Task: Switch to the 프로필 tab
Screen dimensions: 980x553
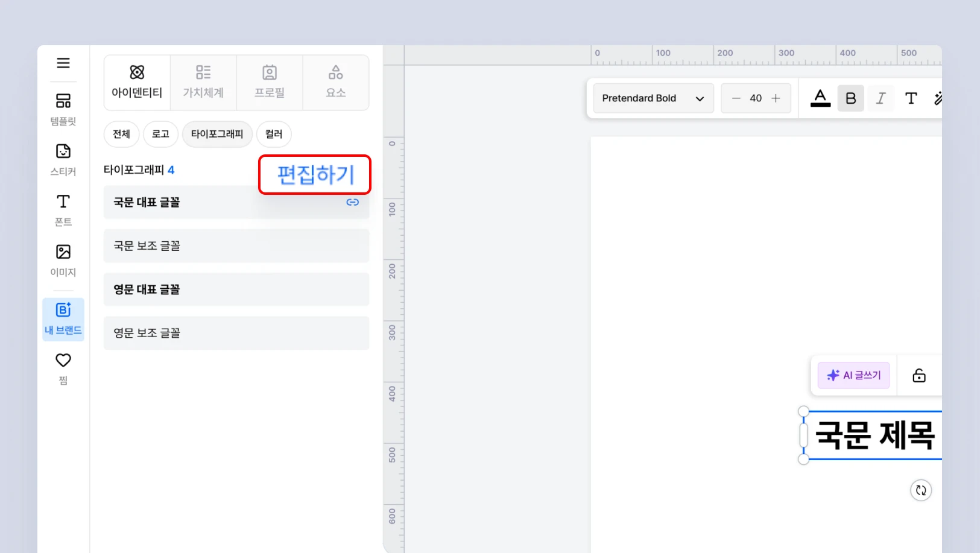Action: click(x=270, y=82)
